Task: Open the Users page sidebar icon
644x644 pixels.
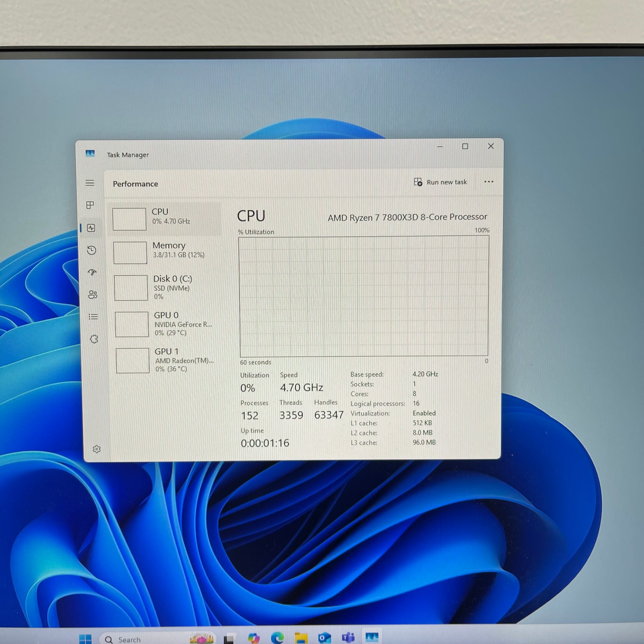Action: 93,295
